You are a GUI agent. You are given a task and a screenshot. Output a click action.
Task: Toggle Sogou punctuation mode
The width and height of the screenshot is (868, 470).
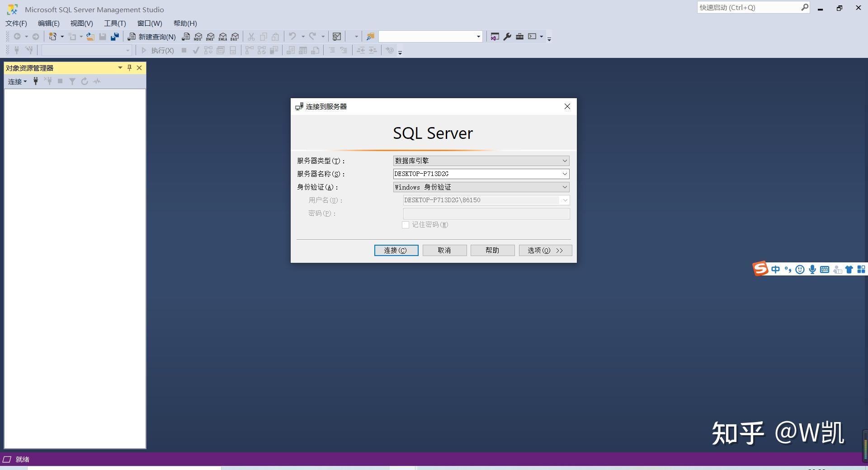point(788,270)
